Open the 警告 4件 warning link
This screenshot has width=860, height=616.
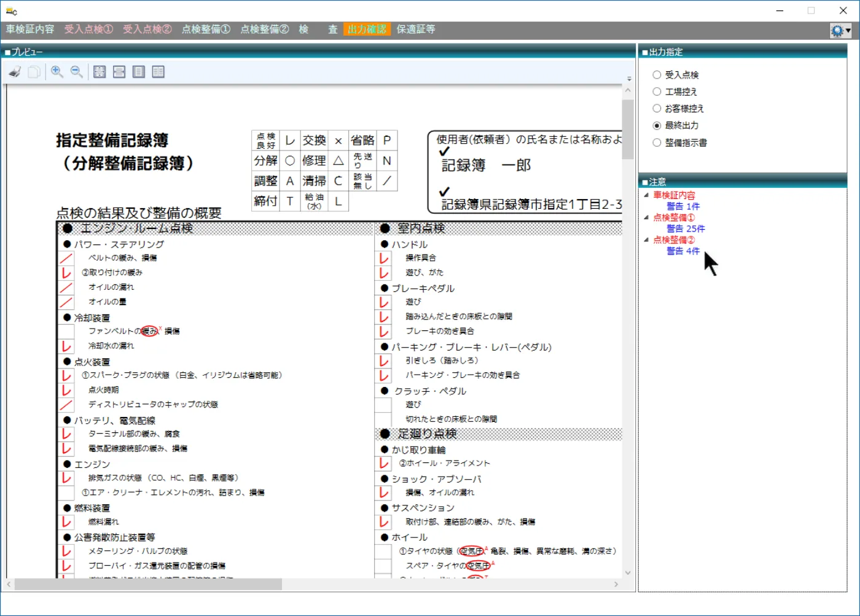click(683, 251)
